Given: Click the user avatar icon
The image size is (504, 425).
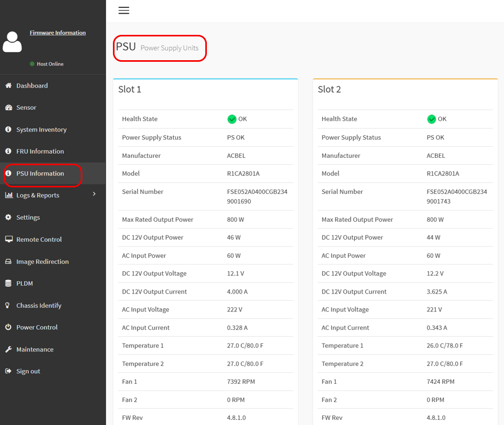Looking at the screenshot, I should point(12,42).
